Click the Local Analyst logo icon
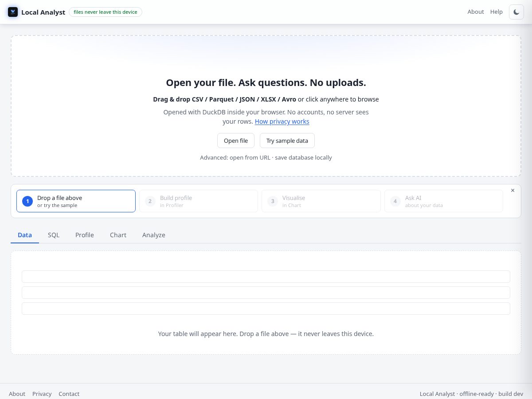532x399 pixels. [13, 12]
